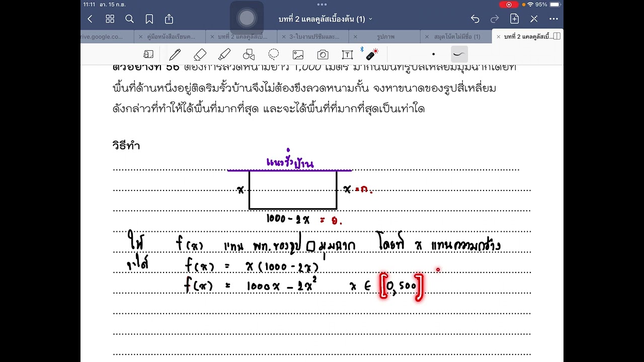Close the 3-ใบงานปริซึมและ... tab
This screenshot has width=644, height=362.
coord(284,37)
